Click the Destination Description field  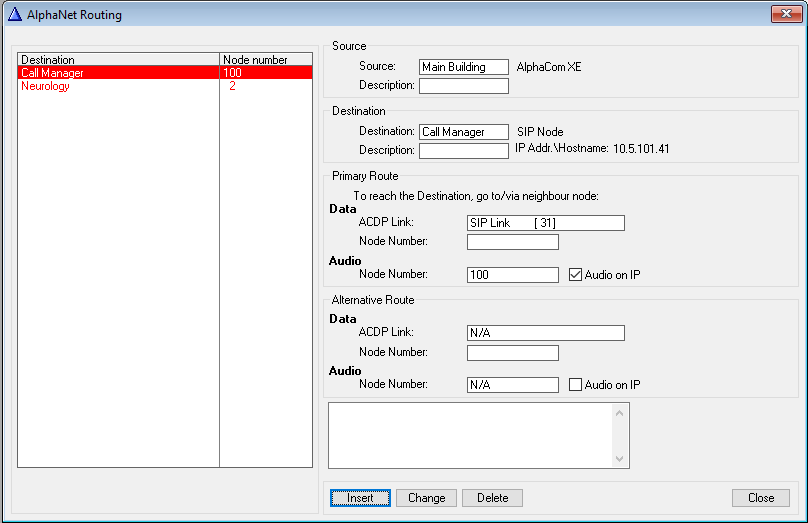coord(464,151)
